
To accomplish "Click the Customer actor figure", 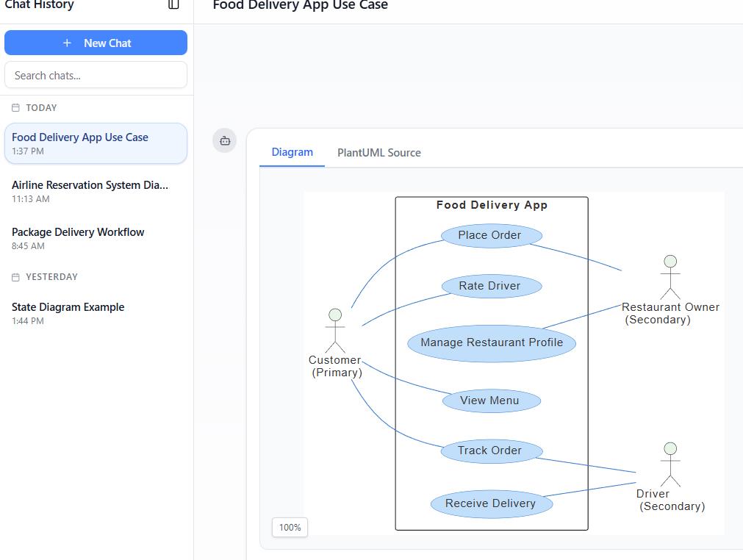I will point(335,331).
